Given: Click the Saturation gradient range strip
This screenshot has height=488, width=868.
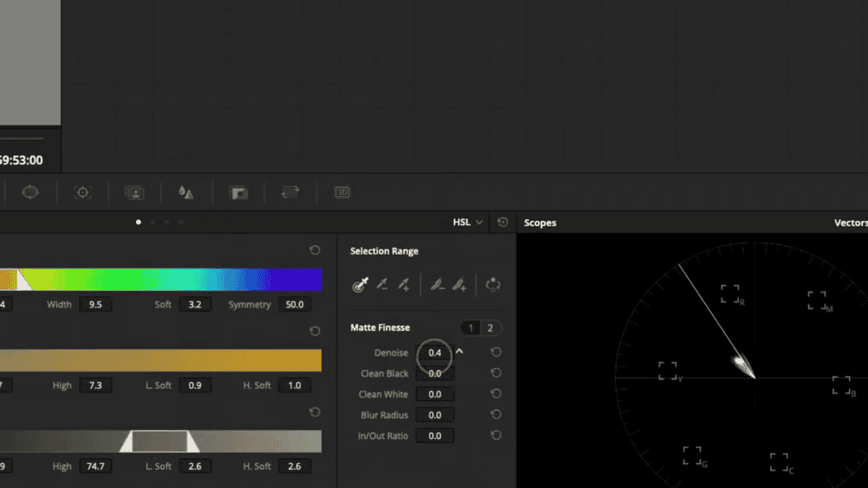Looking at the screenshot, I should pos(160,360).
